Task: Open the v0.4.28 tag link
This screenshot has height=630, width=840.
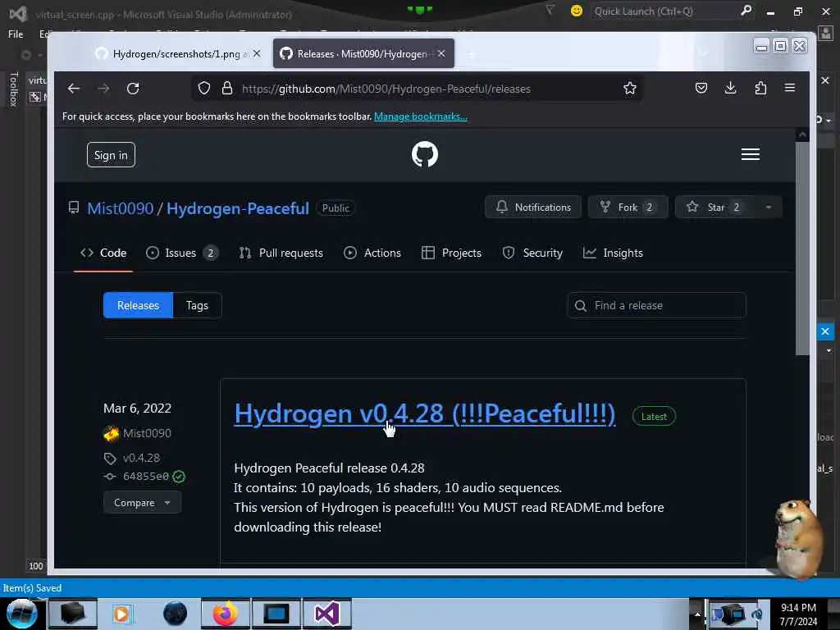Action: pyautogui.click(x=141, y=458)
